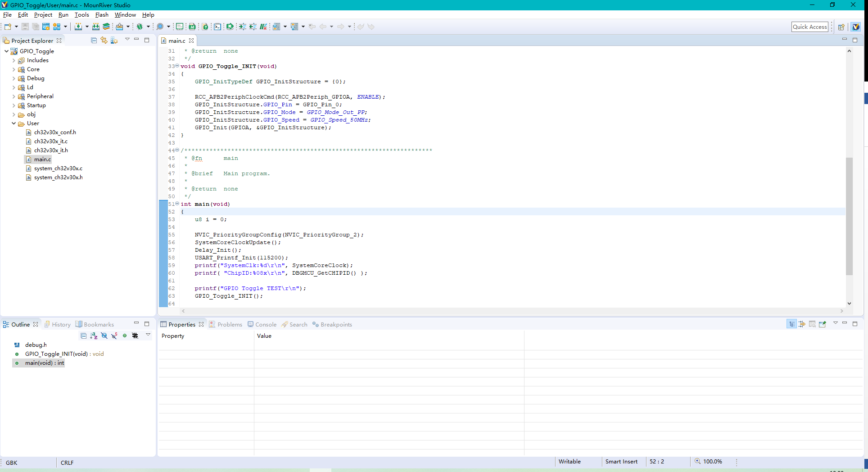Click the Shift Right indent icon
The image size is (868, 472).
tap(243, 27)
